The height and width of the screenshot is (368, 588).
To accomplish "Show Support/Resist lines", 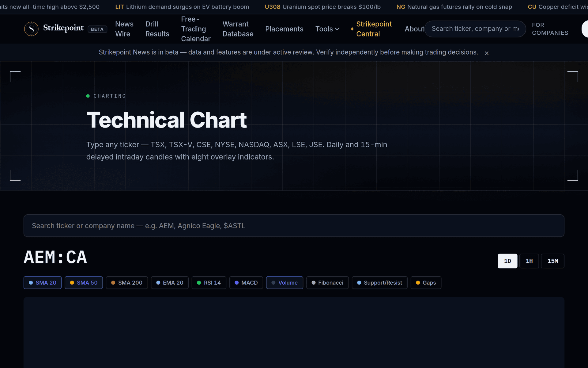I will pos(380,283).
